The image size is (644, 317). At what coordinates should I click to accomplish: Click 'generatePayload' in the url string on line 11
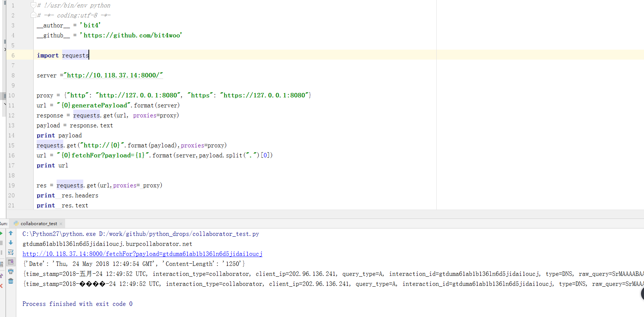pos(99,106)
